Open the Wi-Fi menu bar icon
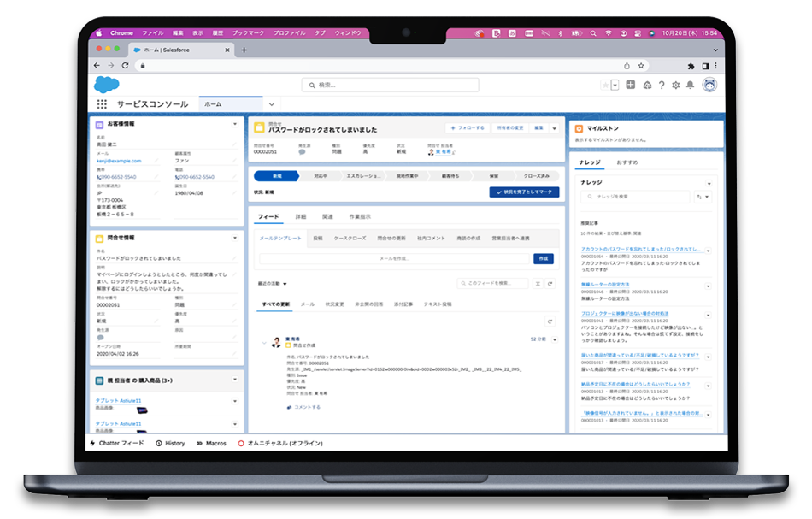Screen dimensions: 812x519 (x=608, y=33)
